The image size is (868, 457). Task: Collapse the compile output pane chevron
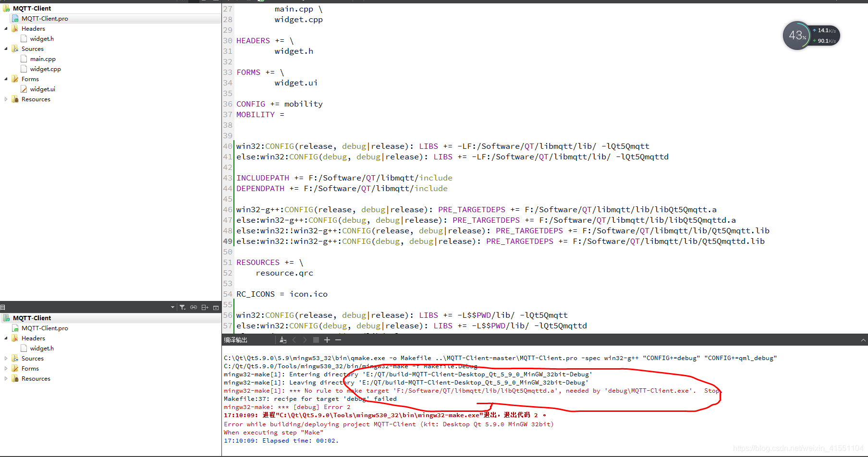point(863,340)
